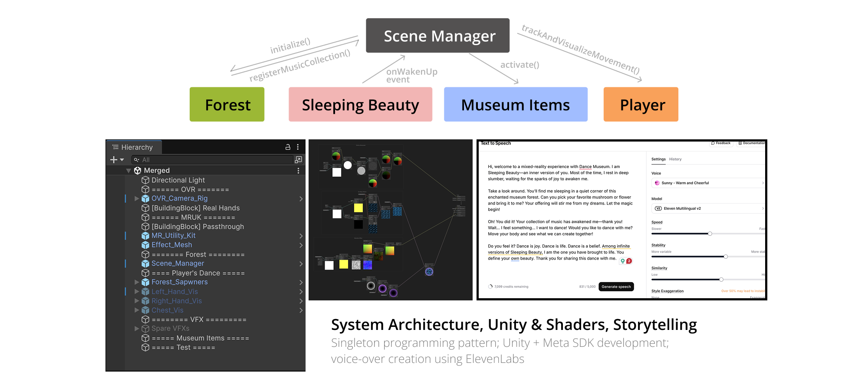Click the plus icon to create object
This screenshot has width=868, height=392.
(114, 160)
